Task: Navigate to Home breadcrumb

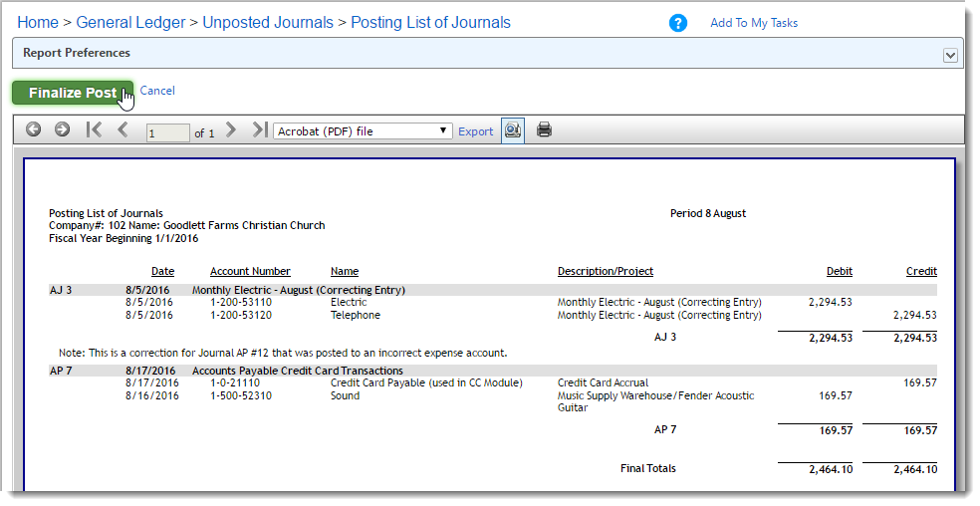Action: point(38,23)
